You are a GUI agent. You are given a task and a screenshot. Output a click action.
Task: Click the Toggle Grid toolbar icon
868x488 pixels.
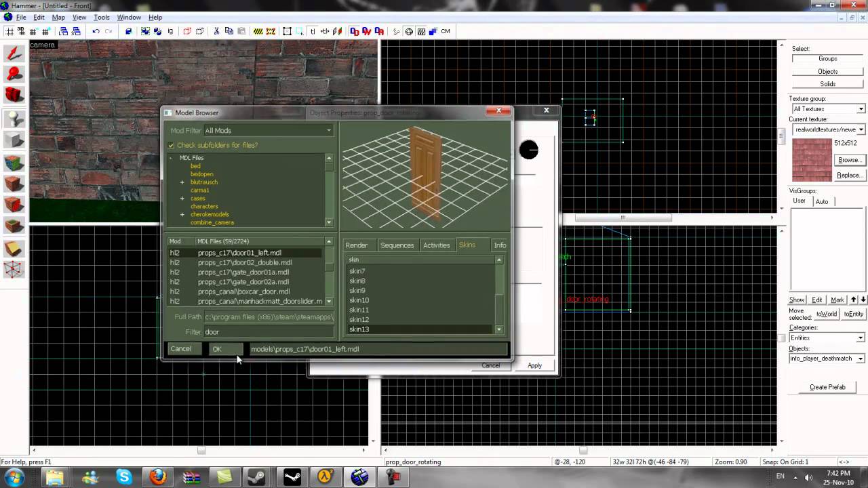click(x=9, y=31)
